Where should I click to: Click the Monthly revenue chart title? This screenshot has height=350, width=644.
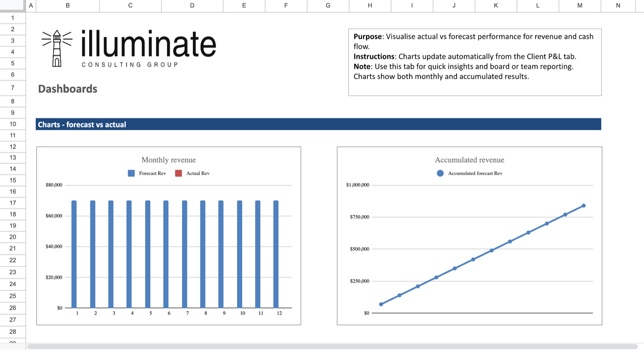pyautogui.click(x=168, y=160)
